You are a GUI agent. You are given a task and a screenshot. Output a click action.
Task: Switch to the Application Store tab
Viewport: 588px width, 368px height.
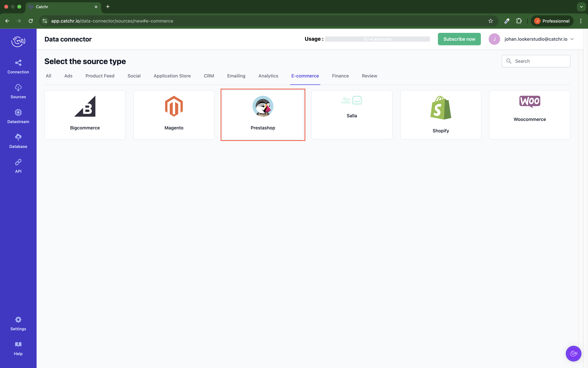(x=172, y=76)
